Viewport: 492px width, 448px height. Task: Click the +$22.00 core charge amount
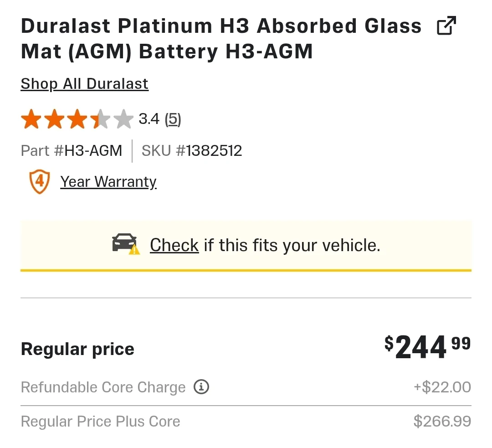tap(442, 387)
